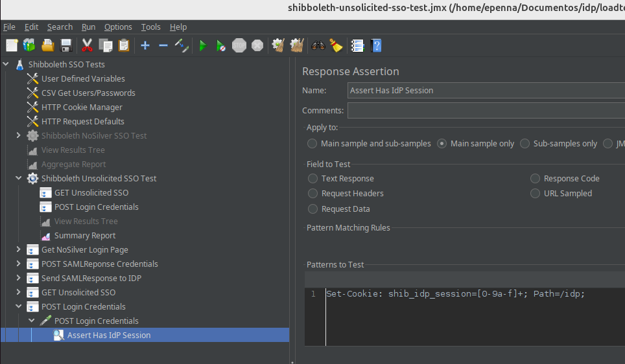The width and height of the screenshot is (625, 364).
Task: Select Main sample and sub-samples radio
Action: point(312,144)
